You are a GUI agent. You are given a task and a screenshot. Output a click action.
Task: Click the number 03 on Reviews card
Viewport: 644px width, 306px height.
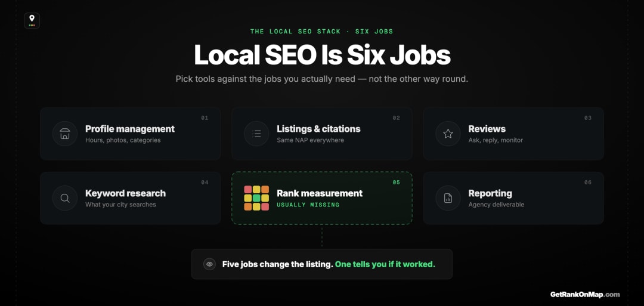[588, 118]
